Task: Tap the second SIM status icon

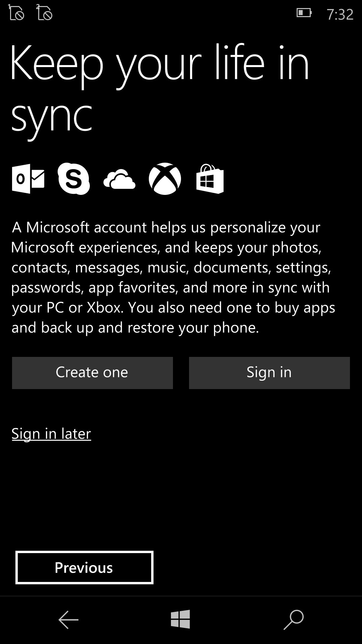Action: click(44, 13)
